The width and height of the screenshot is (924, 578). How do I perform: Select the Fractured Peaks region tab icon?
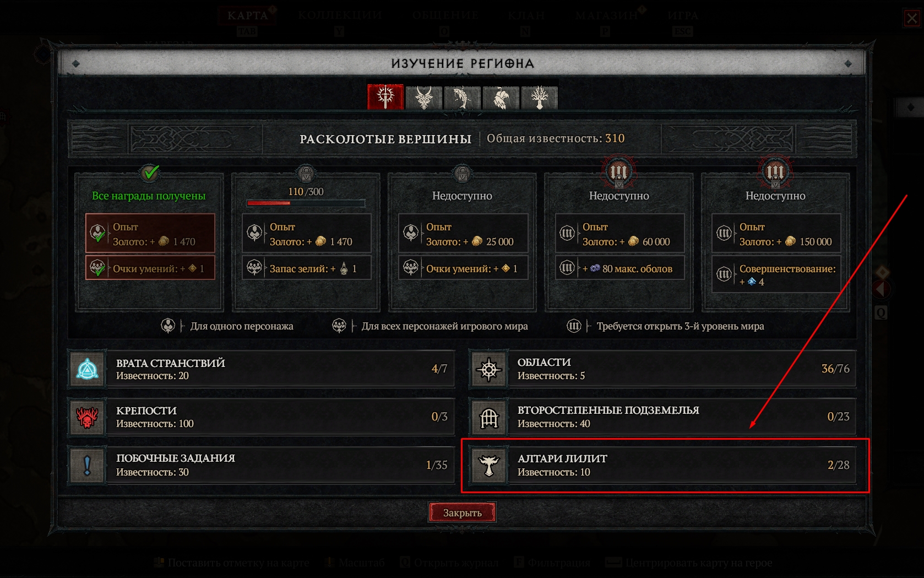(x=385, y=98)
